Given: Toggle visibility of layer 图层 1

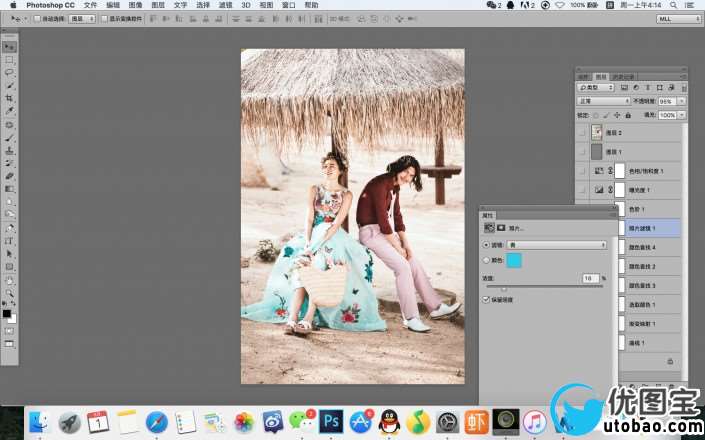Looking at the screenshot, I should tap(583, 152).
